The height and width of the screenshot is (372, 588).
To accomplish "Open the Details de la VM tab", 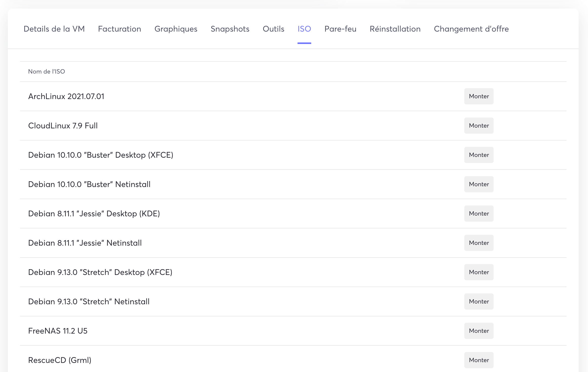I will [x=54, y=29].
